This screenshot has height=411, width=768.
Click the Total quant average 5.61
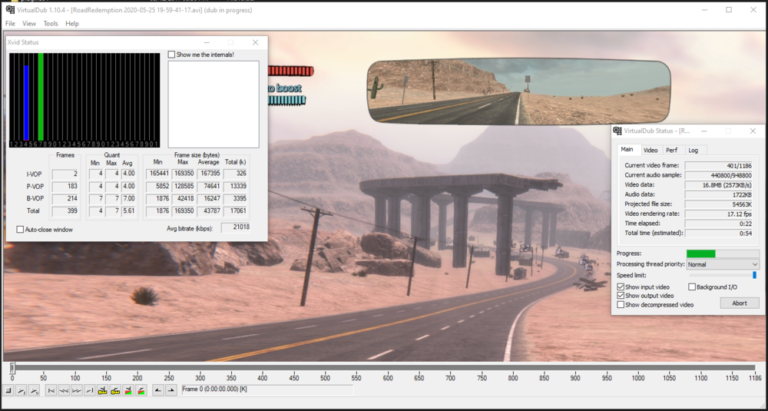tap(129, 211)
